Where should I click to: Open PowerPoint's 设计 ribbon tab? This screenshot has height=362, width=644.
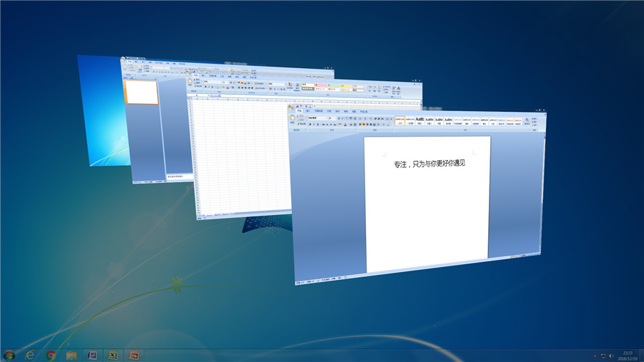click(143, 62)
